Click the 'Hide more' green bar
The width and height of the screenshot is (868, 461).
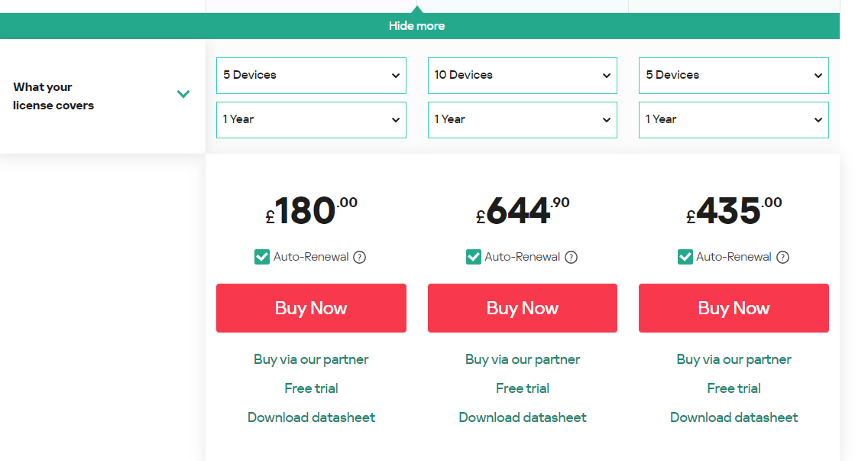click(417, 26)
